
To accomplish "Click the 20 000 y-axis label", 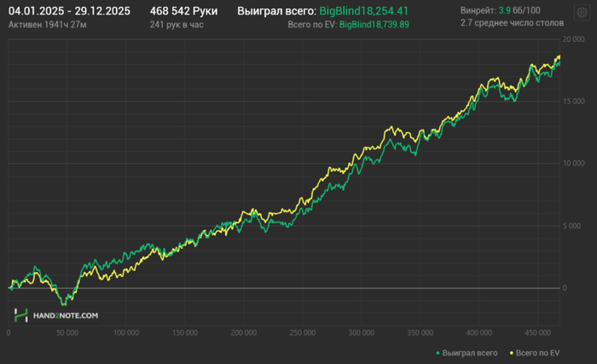I will (573, 39).
